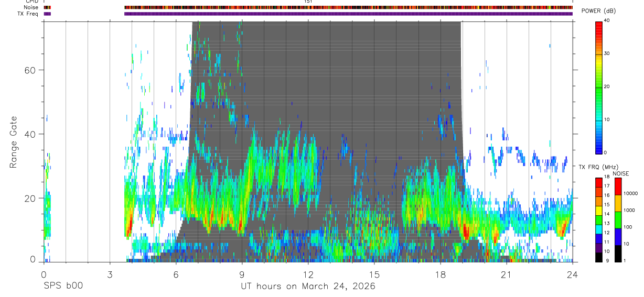
Task: Click the '40' power scale value
Action: pos(607,21)
